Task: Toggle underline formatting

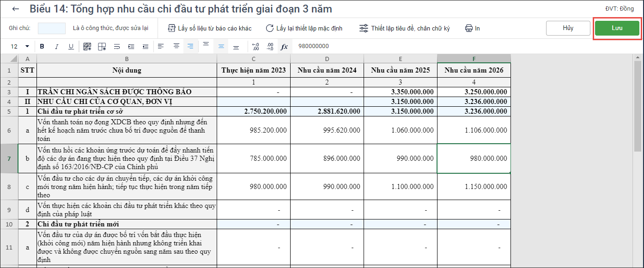Action: pyautogui.click(x=71, y=46)
